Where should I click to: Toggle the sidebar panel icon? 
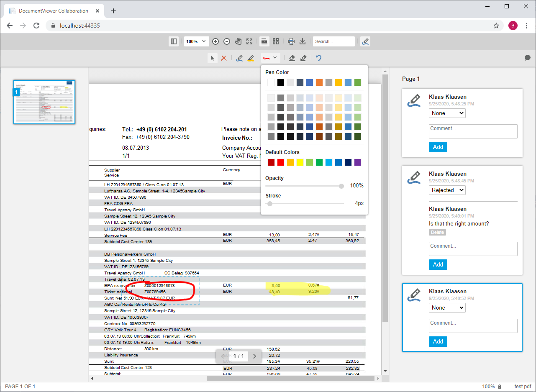(174, 41)
